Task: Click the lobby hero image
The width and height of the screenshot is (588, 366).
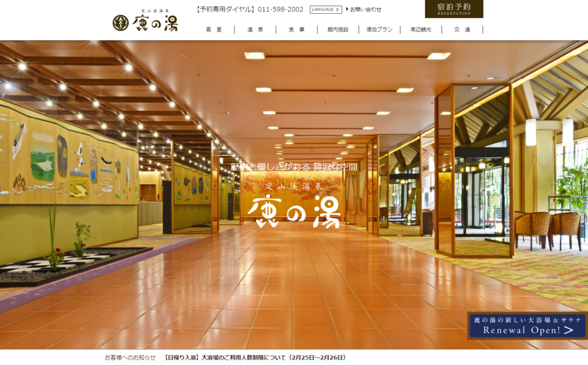Action: point(294,195)
